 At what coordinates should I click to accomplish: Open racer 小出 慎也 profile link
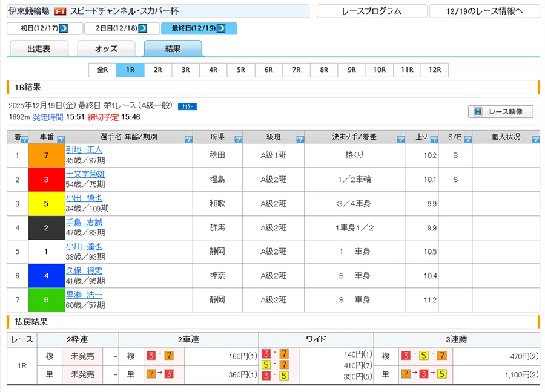(x=84, y=198)
